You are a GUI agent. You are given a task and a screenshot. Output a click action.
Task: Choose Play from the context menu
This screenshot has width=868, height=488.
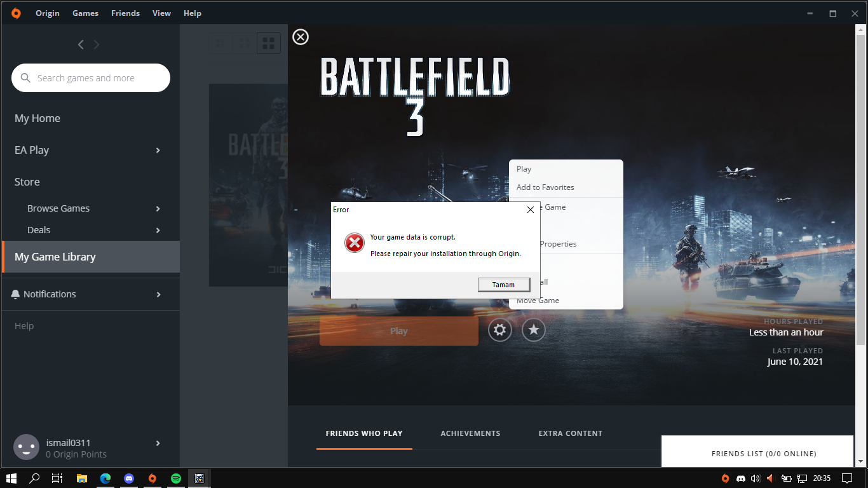point(566,169)
